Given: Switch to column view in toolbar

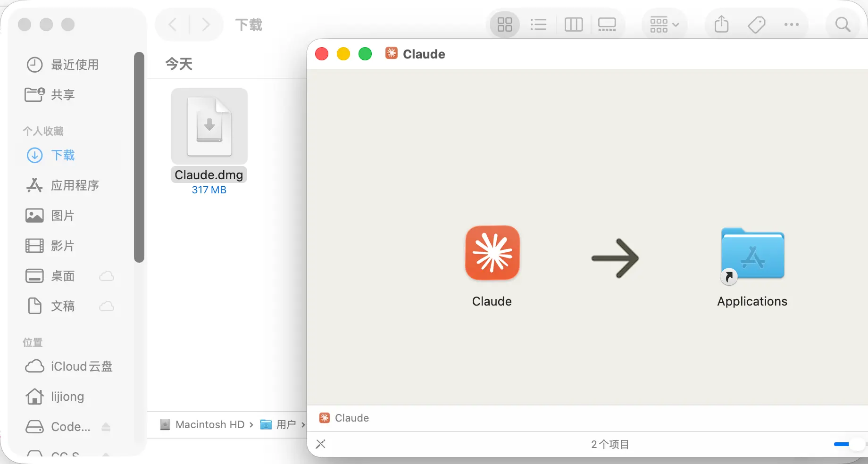Looking at the screenshot, I should tap(573, 25).
